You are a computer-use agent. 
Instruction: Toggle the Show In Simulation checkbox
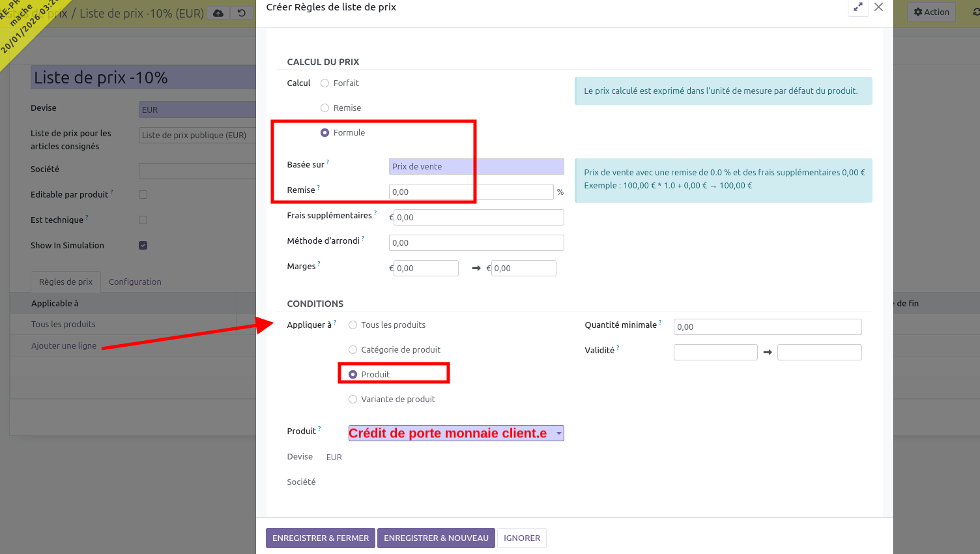143,246
